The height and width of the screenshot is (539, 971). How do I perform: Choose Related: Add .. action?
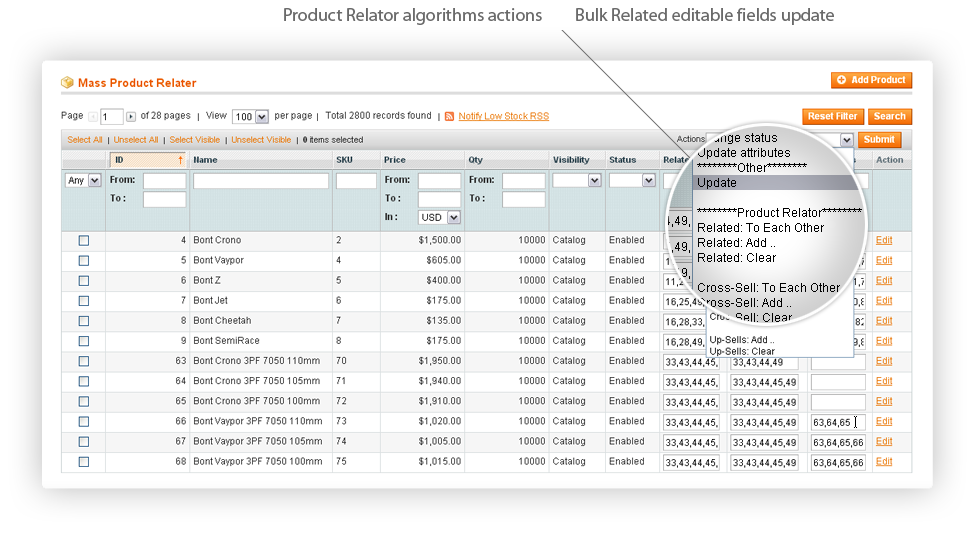[736, 243]
